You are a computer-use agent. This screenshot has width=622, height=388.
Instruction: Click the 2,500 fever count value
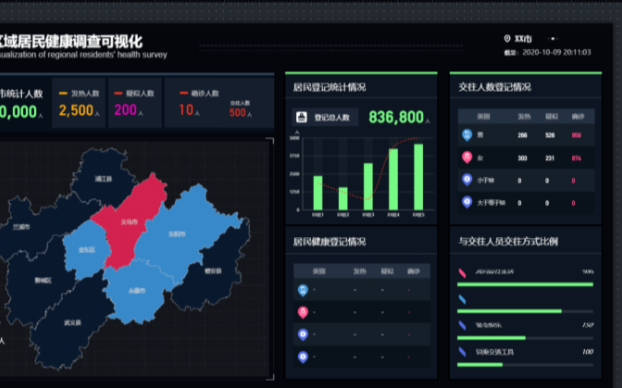click(76, 110)
